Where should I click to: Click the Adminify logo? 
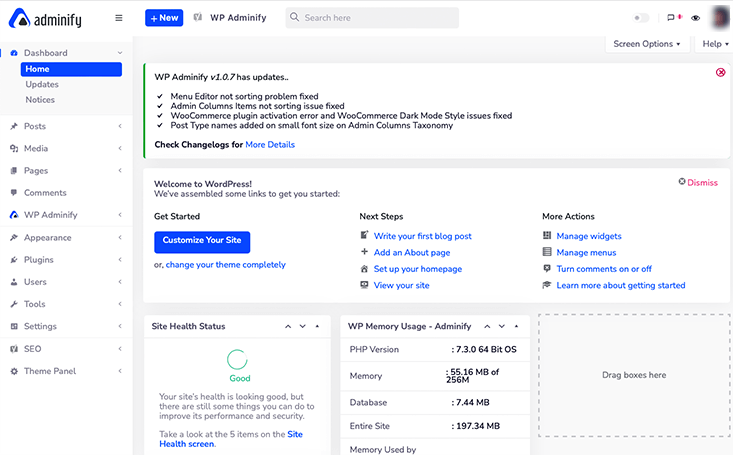click(44, 18)
